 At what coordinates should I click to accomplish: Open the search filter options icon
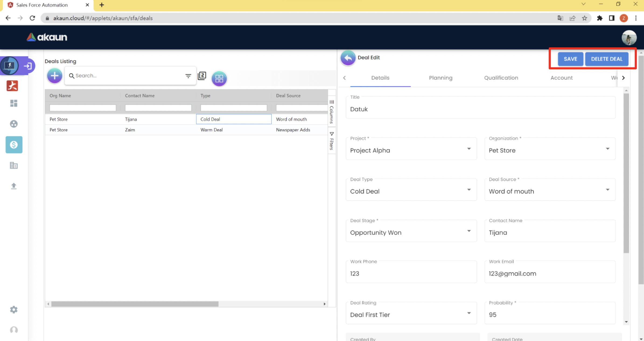point(188,76)
